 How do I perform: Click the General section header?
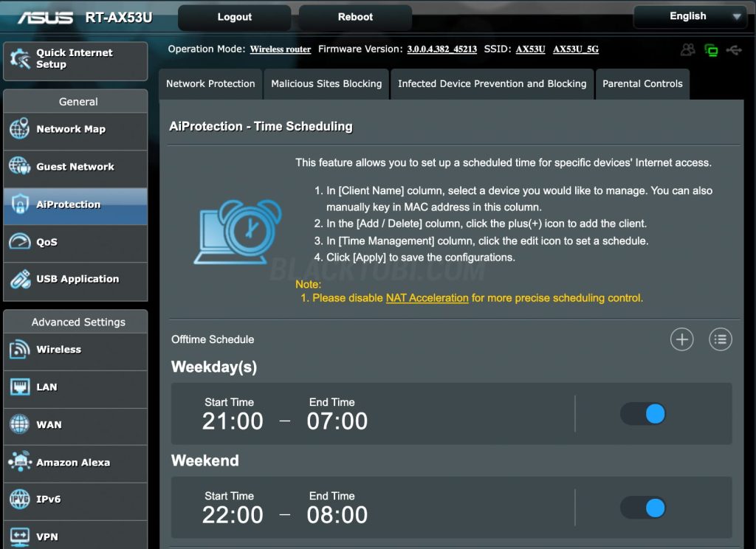(75, 102)
